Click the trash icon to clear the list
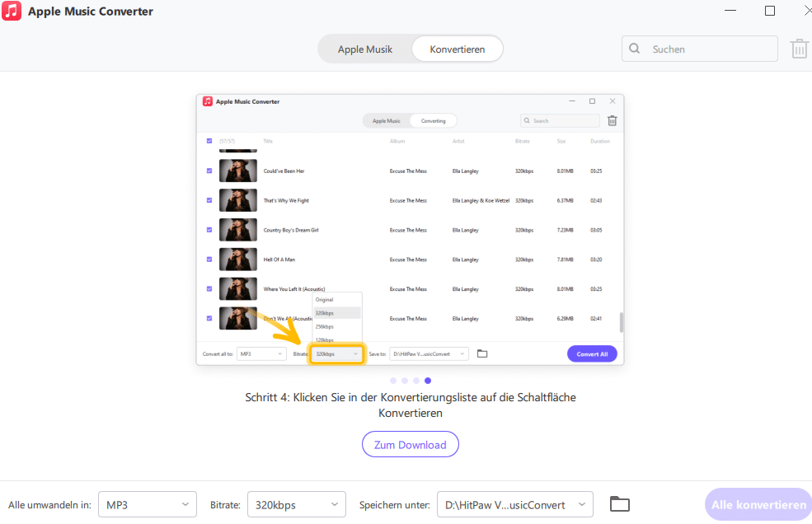Screen dimensions: 812x524 point(799,49)
